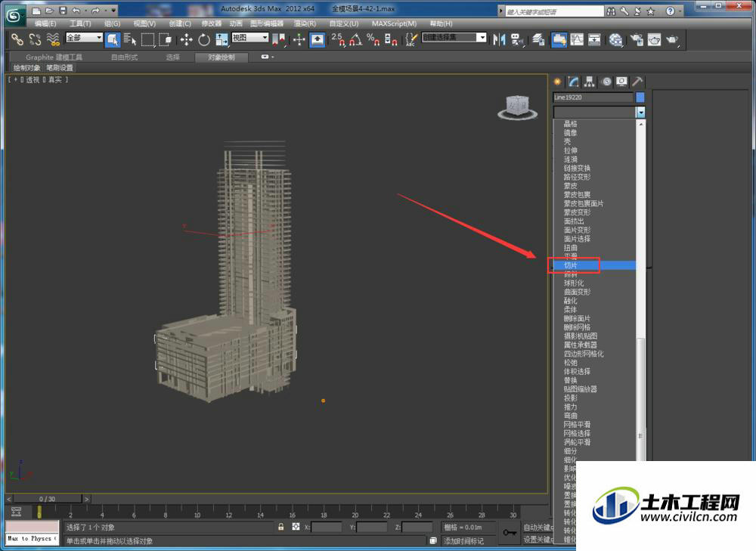Viewport: 756px width, 551px height.
Task: Select the Bind to Space Warp tool
Action: coord(53,39)
